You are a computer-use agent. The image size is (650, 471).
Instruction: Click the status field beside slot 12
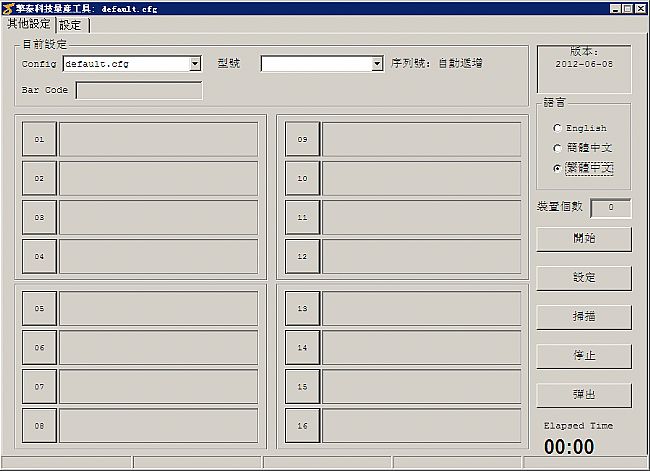click(x=421, y=256)
